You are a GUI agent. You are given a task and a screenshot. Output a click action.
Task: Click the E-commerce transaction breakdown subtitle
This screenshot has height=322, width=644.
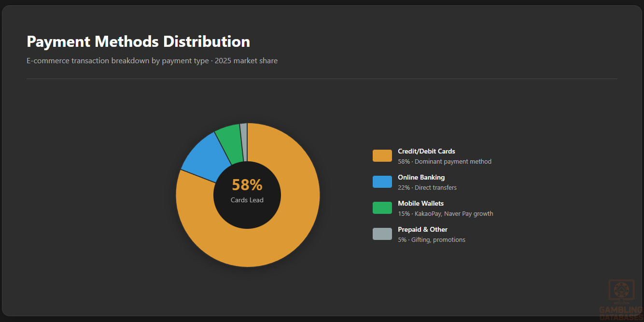click(x=152, y=61)
